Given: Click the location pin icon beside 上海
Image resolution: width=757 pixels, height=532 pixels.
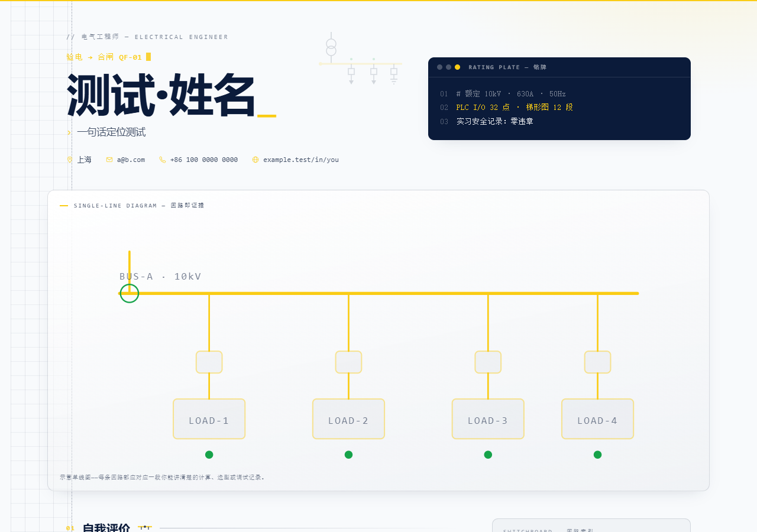Looking at the screenshot, I should 69,160.
